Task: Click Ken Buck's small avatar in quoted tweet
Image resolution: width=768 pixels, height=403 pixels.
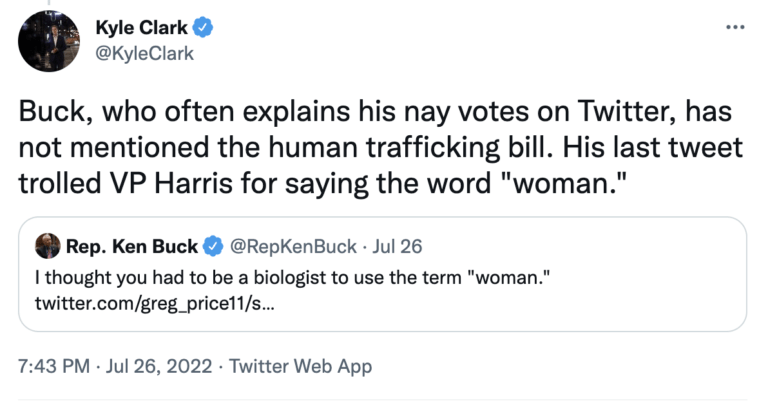Action: [48, 245]
